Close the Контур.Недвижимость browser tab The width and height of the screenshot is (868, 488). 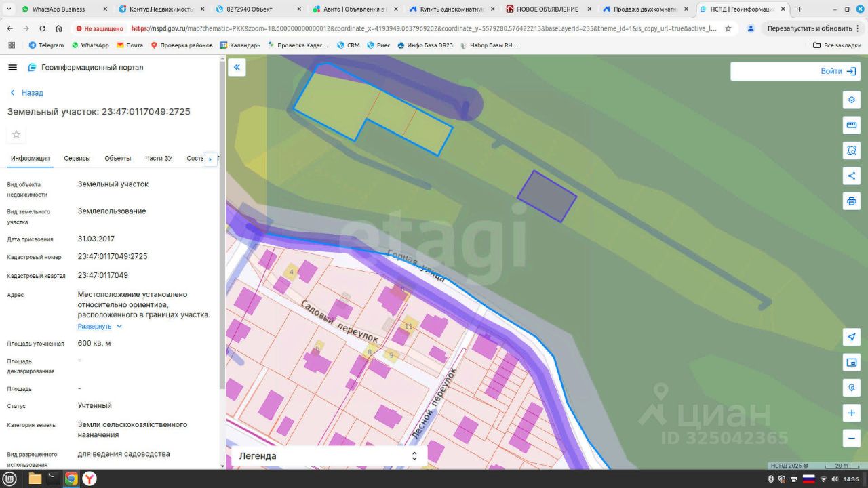click(x=201, y=9)
